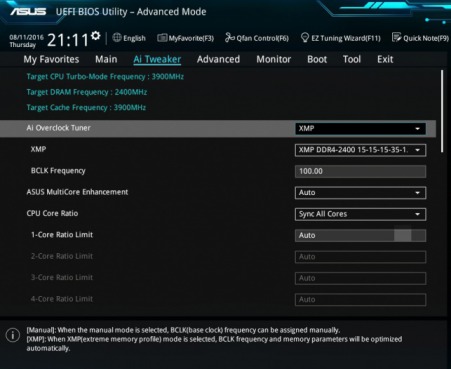This screenshot has height=369, width=451.
Task: Click the Quick Note notepad icon
Action: [x=396, y=37]
